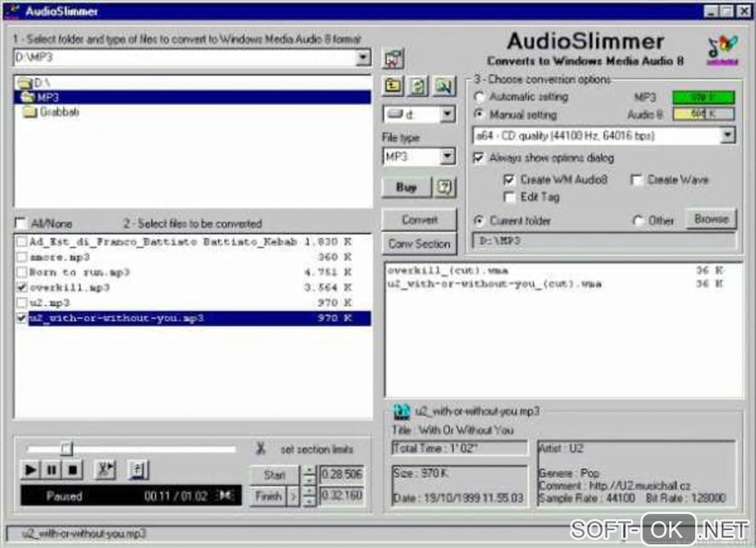Viewport: 756px width, 548px height.
Task: Click the Finish section limit button
Action: 268,495
